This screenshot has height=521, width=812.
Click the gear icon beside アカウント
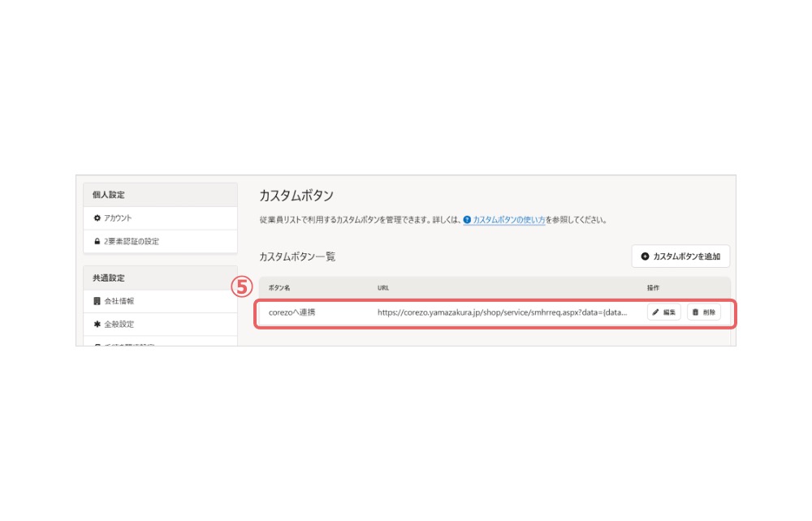click(97, 218)
